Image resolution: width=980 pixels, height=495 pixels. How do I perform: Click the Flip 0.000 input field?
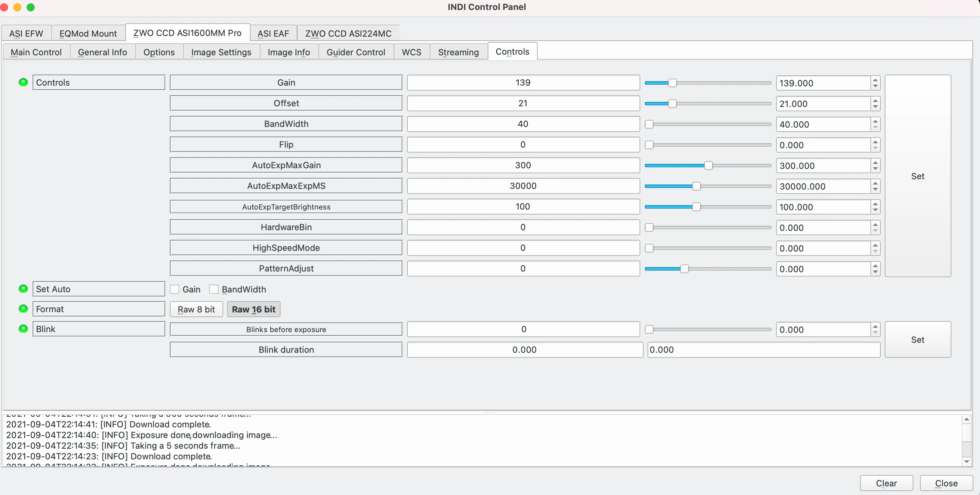tap(823, 145)
